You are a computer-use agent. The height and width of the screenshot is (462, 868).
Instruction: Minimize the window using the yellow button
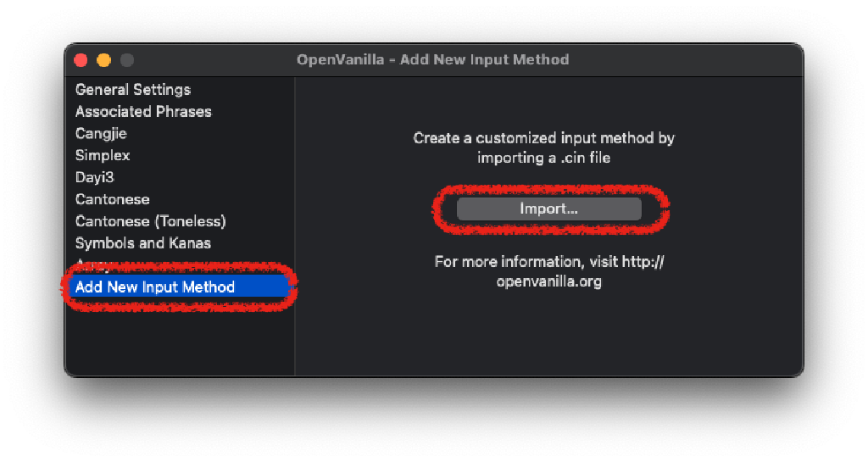tap(104, 60)
